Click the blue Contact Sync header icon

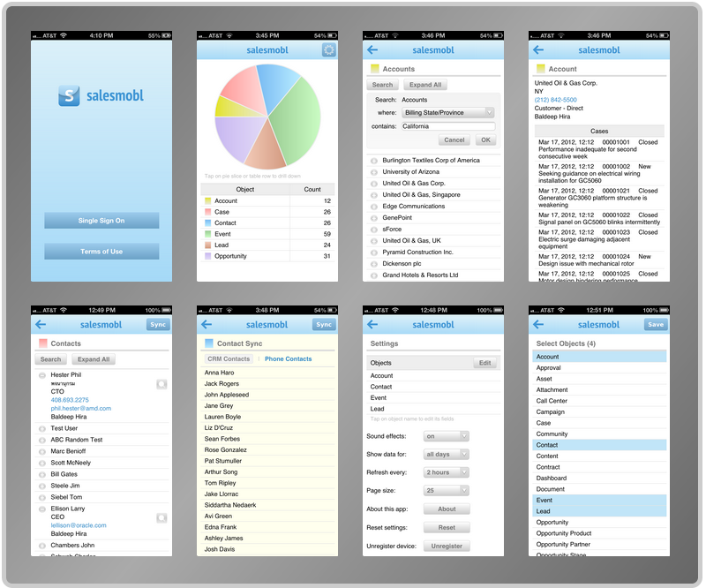[x=209, y=343]
